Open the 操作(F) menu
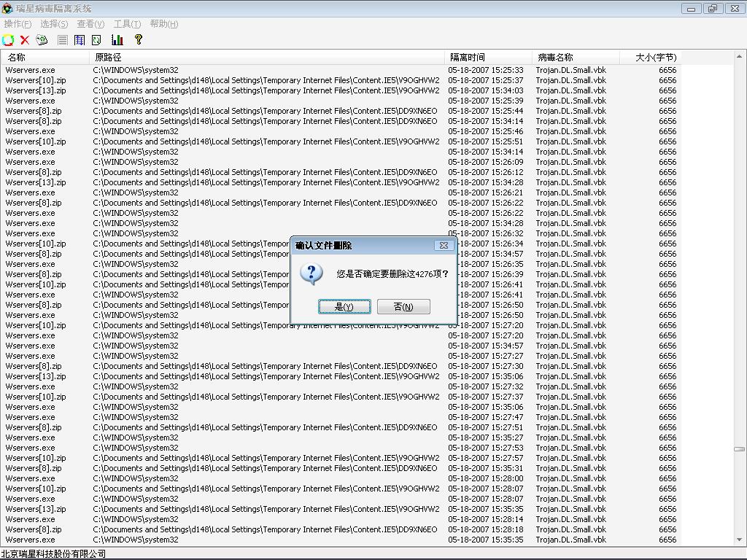 point(18,24)
